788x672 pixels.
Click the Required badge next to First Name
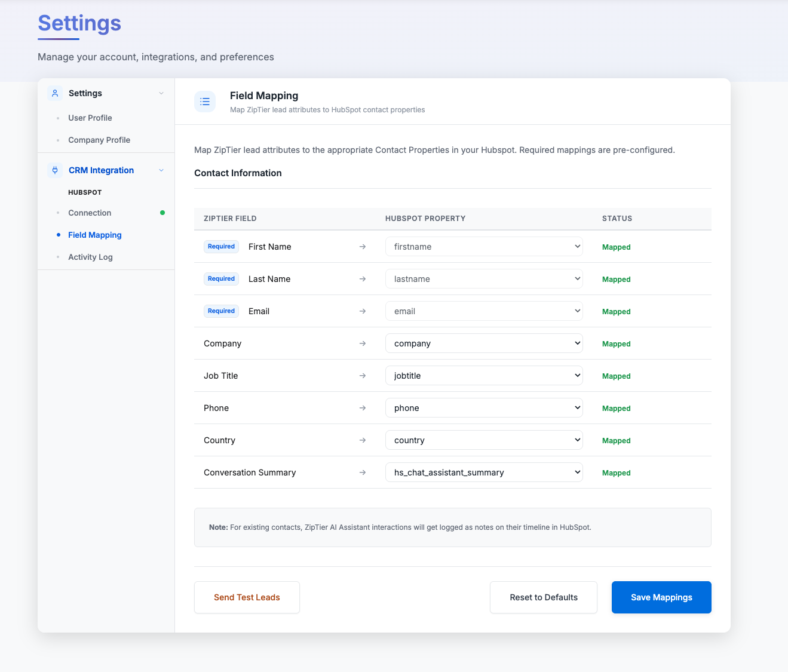221,247
